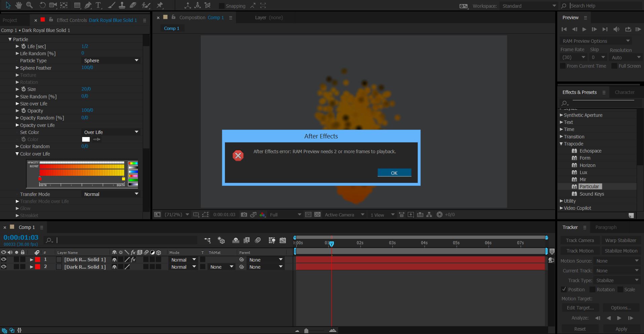The height and width of the screenshot is (334, 644).
Task: Select the Particular effect
Action: click(589, 187)
